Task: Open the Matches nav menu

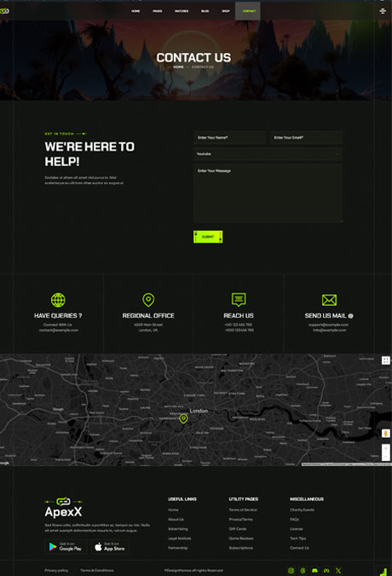Action: click(182, 11)
